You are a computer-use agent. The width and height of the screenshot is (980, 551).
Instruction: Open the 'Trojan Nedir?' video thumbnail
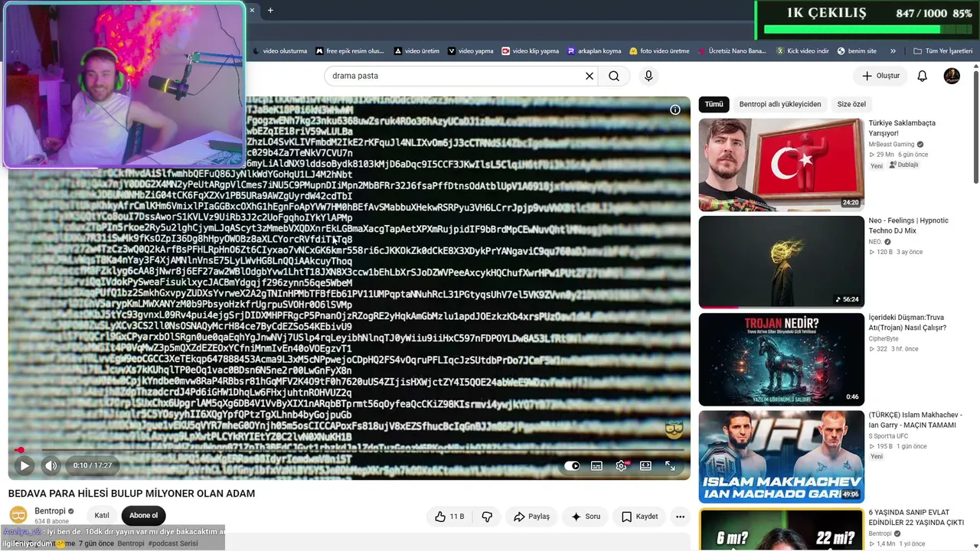coord(781,360)
